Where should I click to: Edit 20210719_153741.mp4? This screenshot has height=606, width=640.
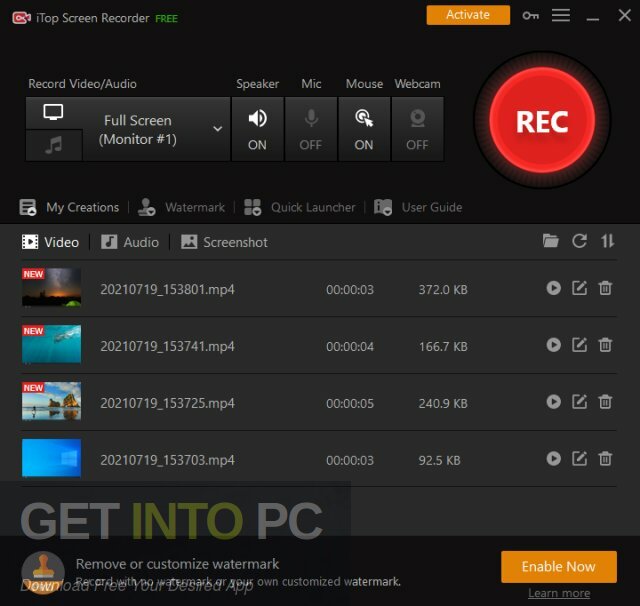580,345
